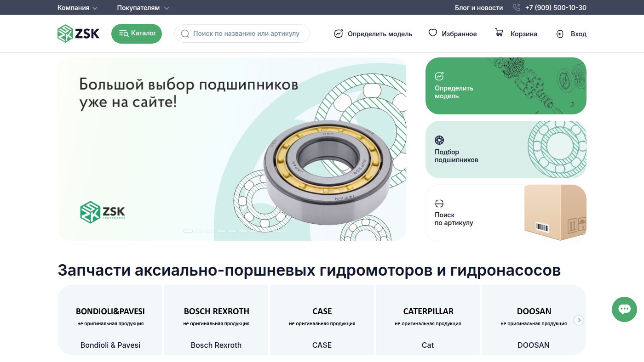Open Избранное favorites list

[453, 34]
